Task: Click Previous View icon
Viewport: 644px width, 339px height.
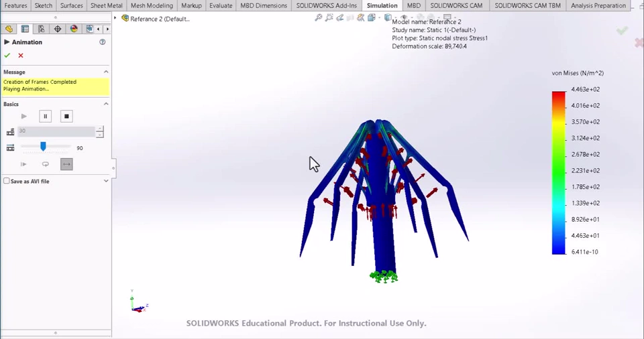Action: [339, 17]
